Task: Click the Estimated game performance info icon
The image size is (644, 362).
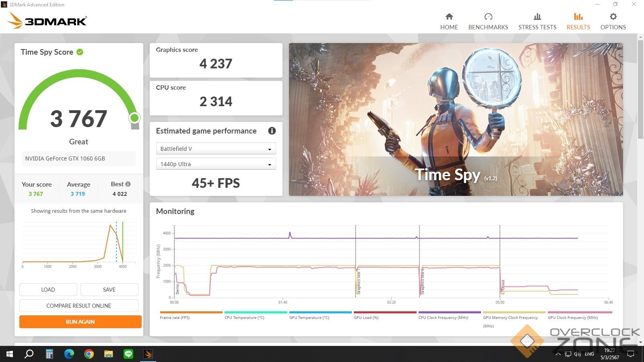Action: coord(272,131)
